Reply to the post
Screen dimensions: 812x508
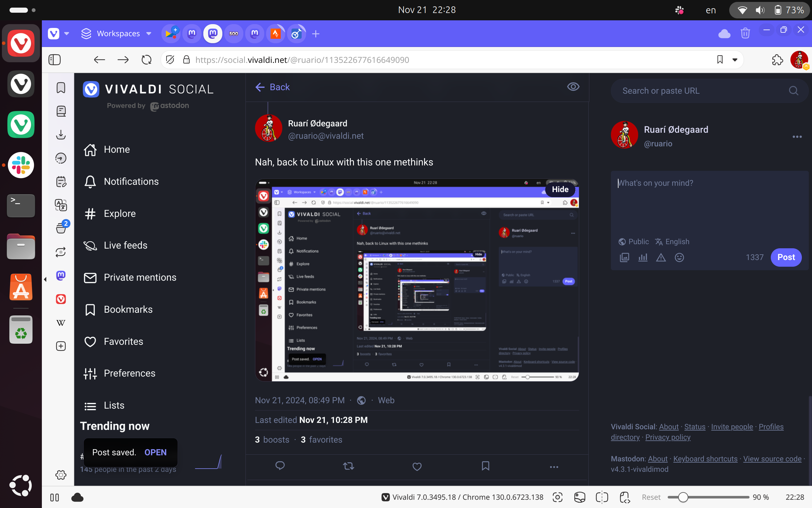tap(280, 466)
